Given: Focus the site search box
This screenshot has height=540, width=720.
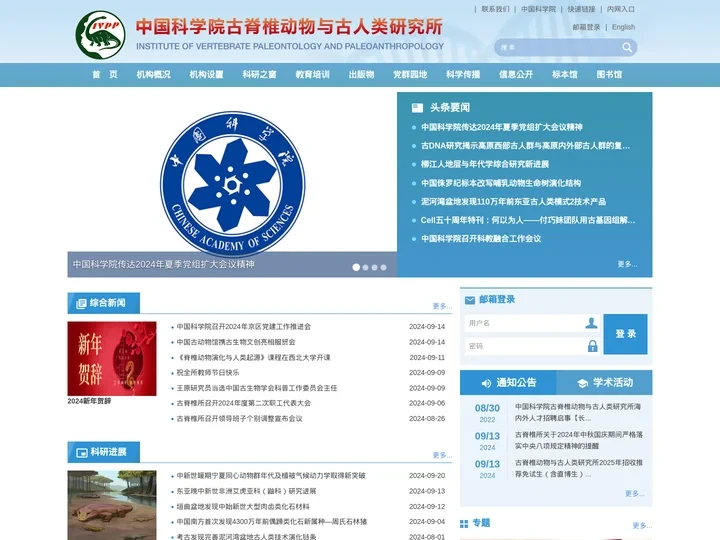Looking at the screenshot, I should click(558, 47).
